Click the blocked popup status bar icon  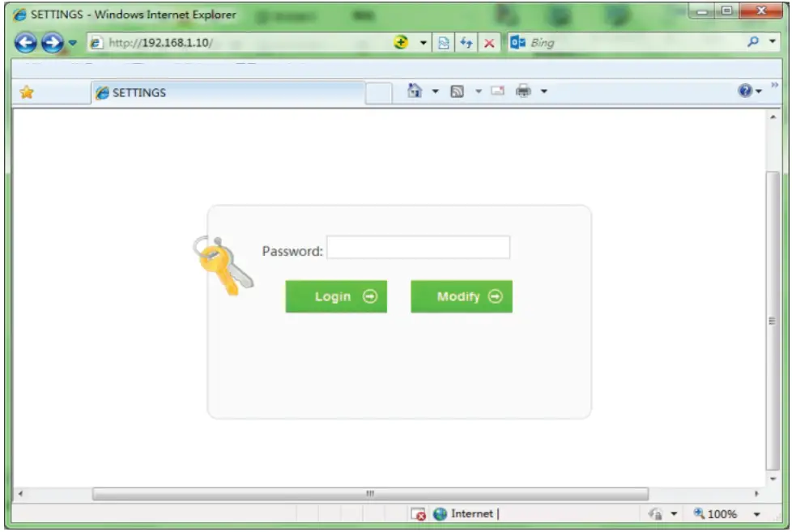(418, 514)
